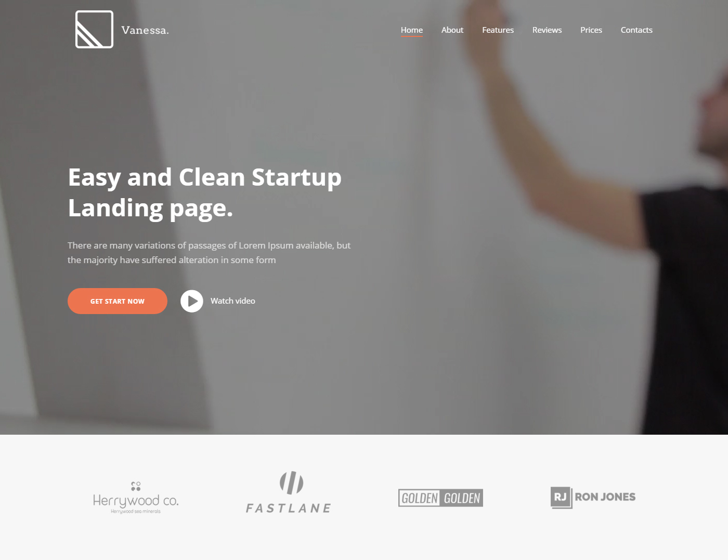Click the Ron Jones partner logo

(593, 498)
